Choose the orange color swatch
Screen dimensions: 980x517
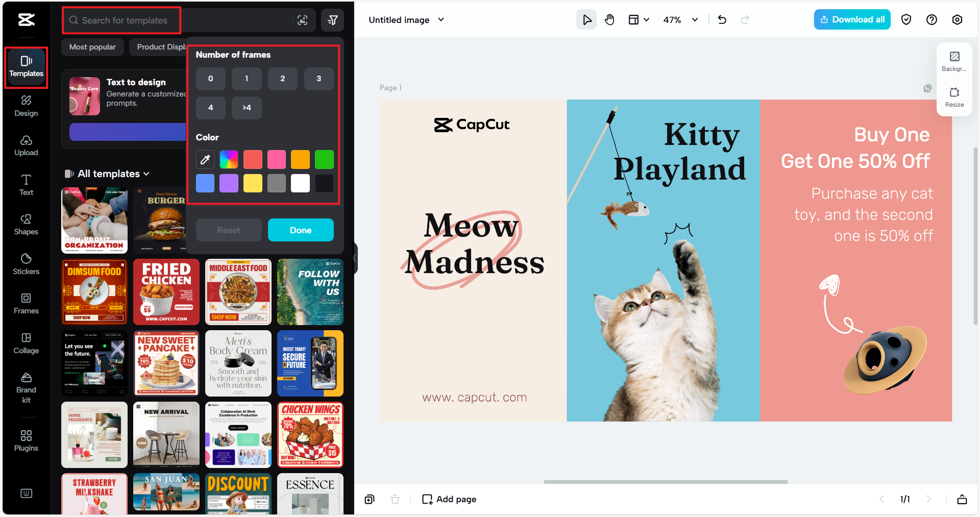pyautogui.click(x=300, y=160)
